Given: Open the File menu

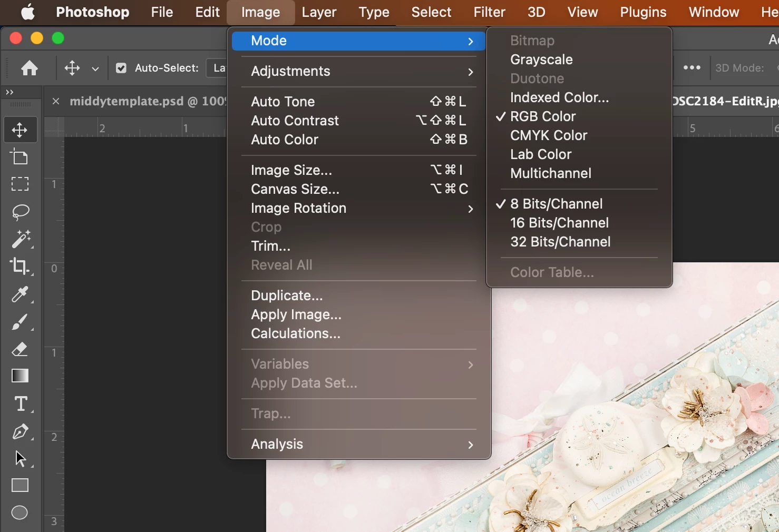Looking at the screenshot, I should click(162, 12).
